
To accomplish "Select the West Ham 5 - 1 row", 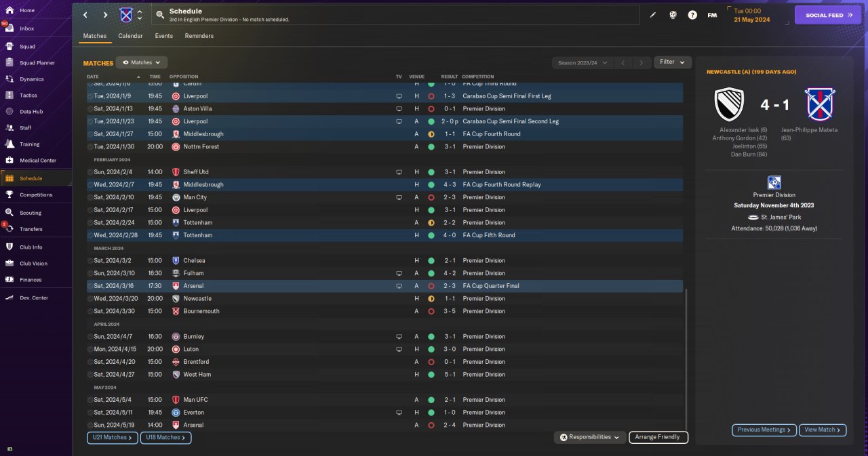I will point(385,374).
